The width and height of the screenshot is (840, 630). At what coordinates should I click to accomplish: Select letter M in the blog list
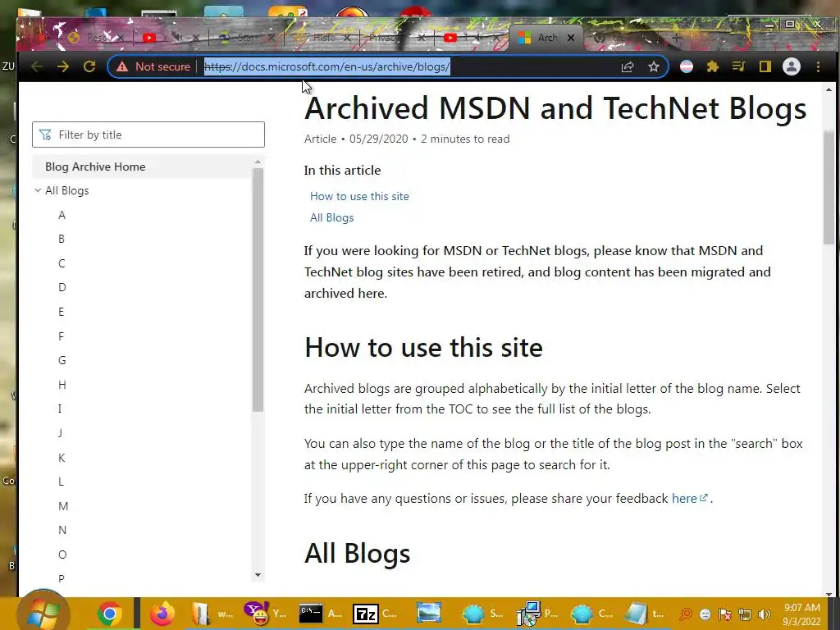(63, 506)
